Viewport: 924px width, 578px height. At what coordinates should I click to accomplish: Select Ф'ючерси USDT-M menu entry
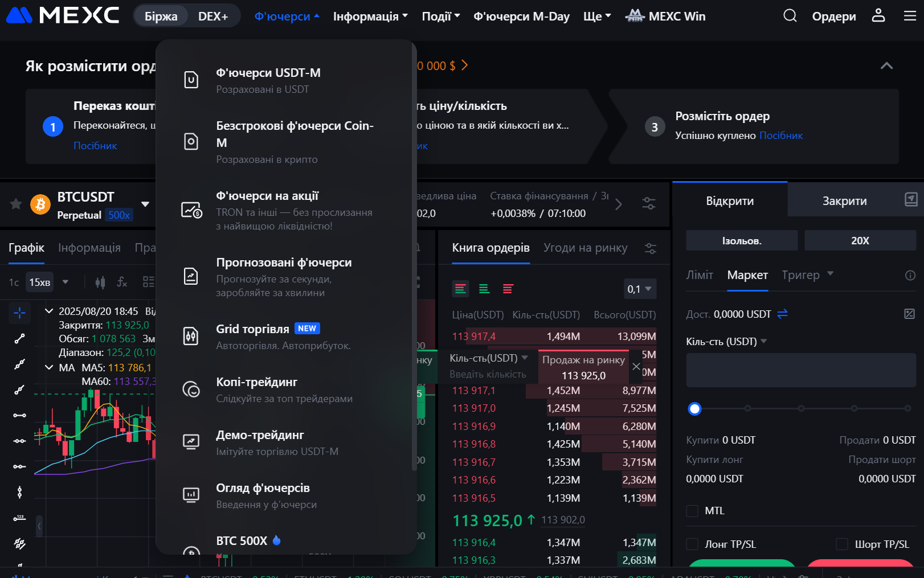(x=286, y=80)
